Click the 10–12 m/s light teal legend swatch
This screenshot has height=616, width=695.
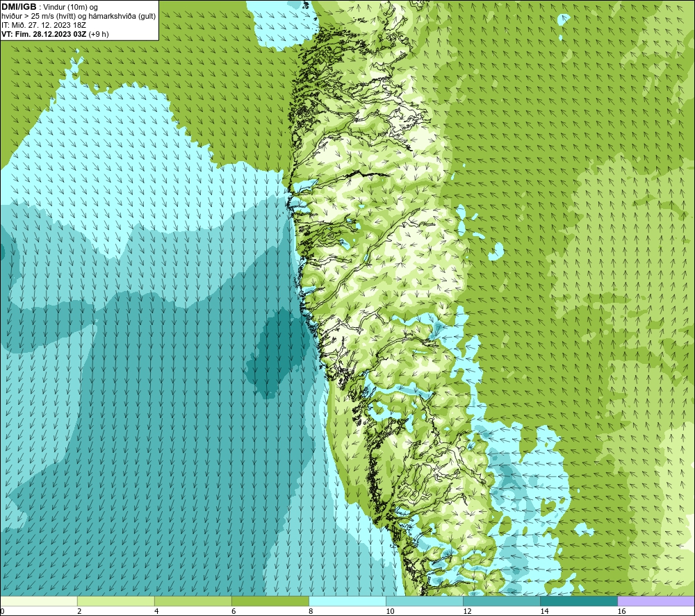coord(425,601)
